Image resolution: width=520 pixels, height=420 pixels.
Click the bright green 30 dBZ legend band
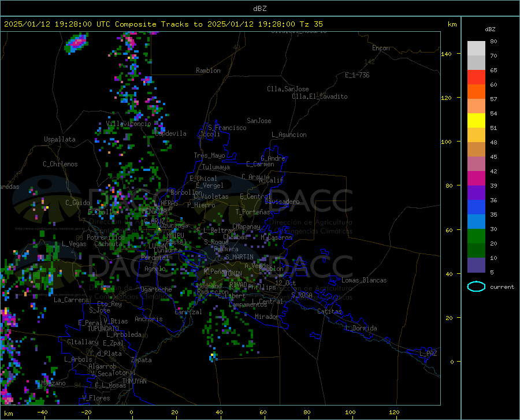pyautogui.click(x=476, y=236)
